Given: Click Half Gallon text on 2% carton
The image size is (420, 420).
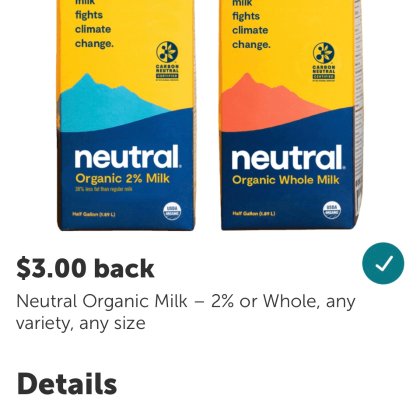Looking at the screenshot, I should pyautogui.click(x=94, y=214).
